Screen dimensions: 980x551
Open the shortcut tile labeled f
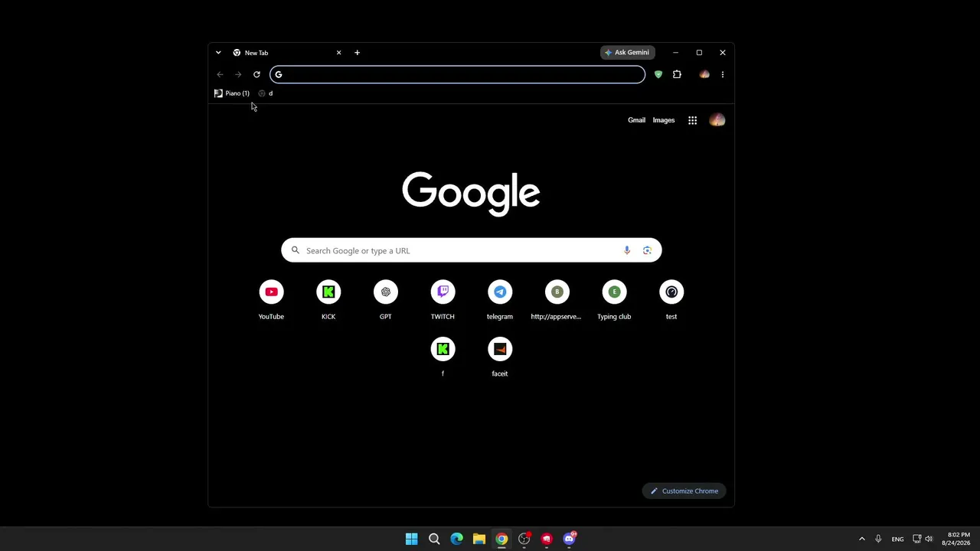tap(443, 357)
